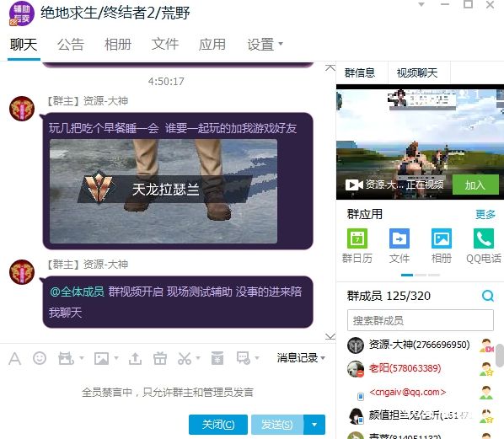Switch to the 公告 tab
This screenshot has width=504, height=439.
71,45
